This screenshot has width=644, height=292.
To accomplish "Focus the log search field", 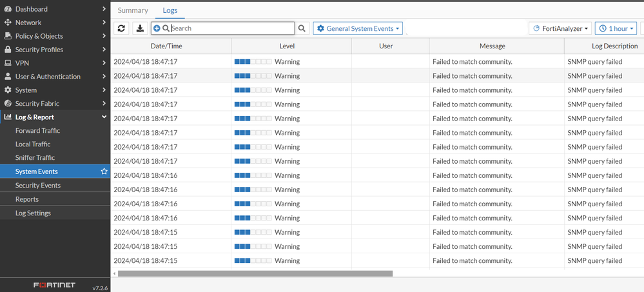I will (231, 28).
